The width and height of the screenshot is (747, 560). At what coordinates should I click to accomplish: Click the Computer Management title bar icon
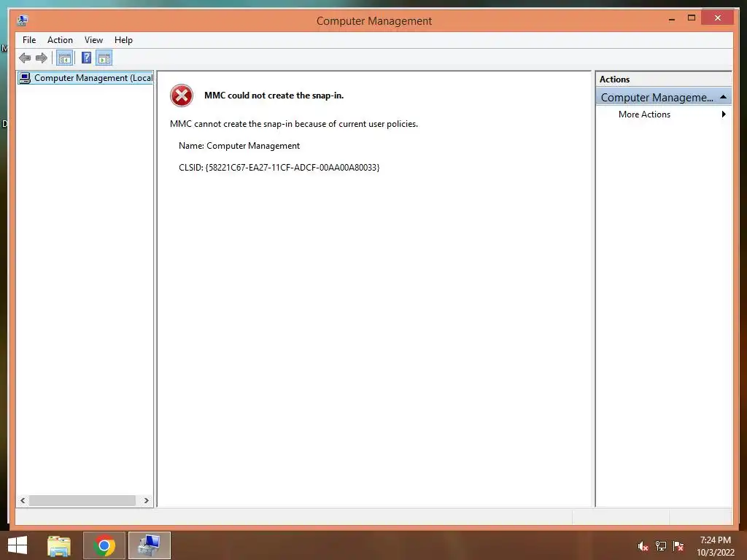coord(23,20)
